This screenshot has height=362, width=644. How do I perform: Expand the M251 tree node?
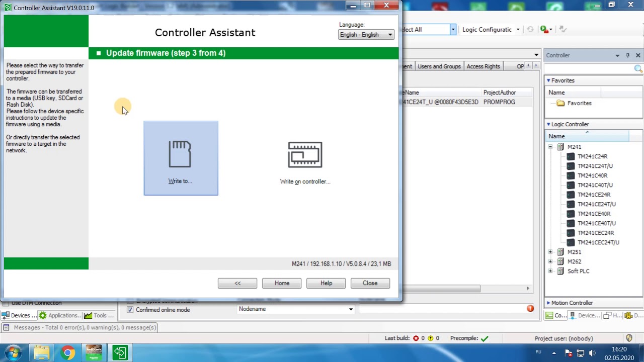click(x=550, y=252)
